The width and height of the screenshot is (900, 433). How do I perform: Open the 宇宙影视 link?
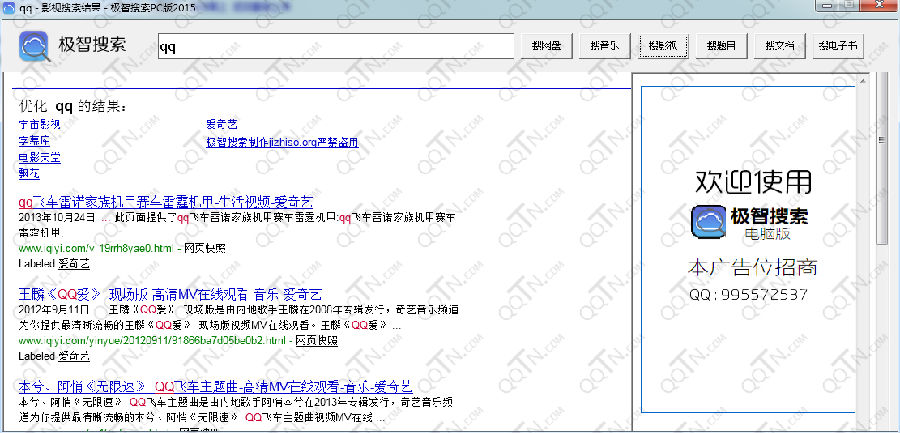(x=39, y=125)
